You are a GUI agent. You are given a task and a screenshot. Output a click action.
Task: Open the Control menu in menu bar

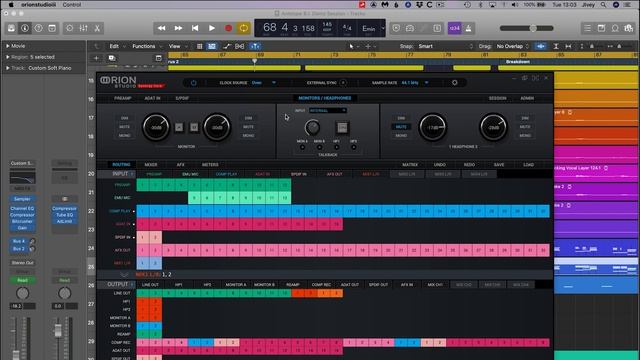72,4
